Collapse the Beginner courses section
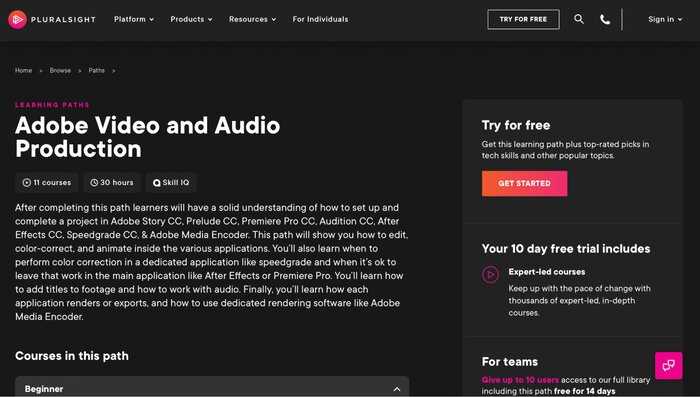 click(397, 389)
